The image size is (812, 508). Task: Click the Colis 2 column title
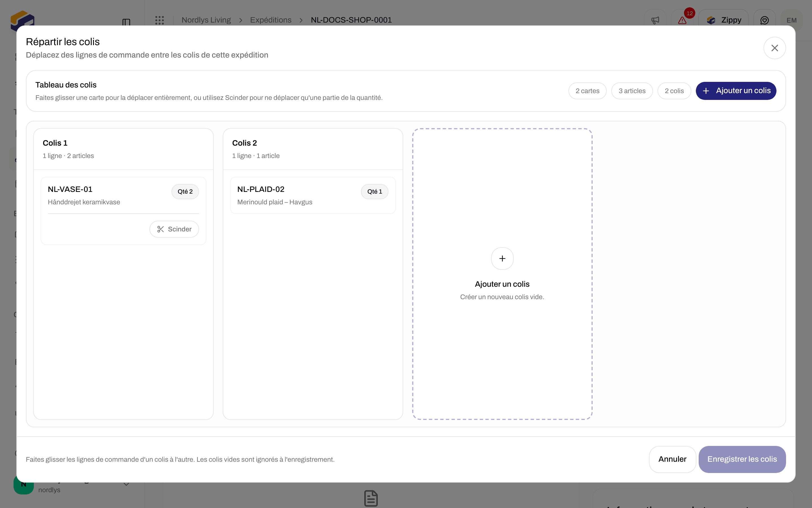tap(244, 143)
